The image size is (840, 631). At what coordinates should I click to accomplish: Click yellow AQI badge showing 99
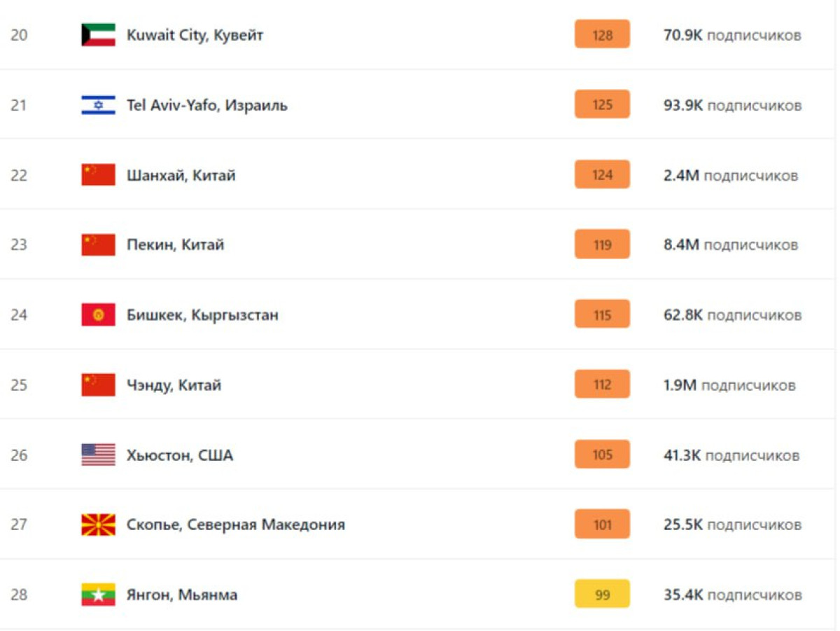click(x=602, y=594)
